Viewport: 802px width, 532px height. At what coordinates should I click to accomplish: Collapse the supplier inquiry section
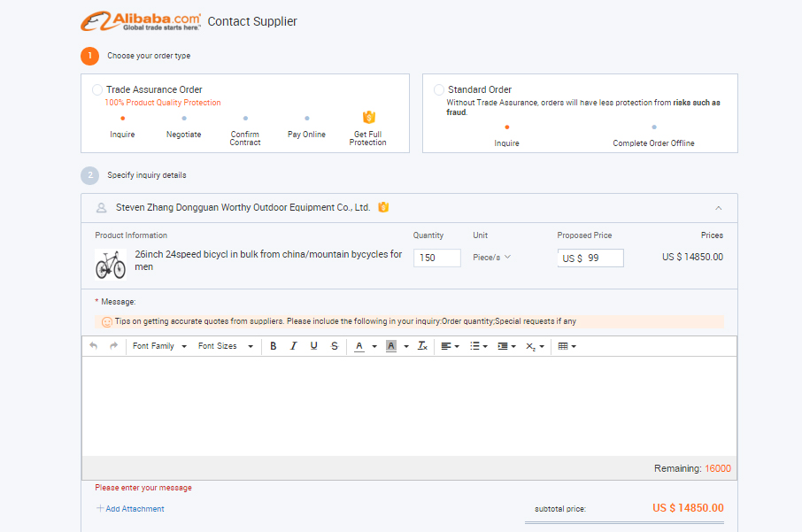coord(719,208)
